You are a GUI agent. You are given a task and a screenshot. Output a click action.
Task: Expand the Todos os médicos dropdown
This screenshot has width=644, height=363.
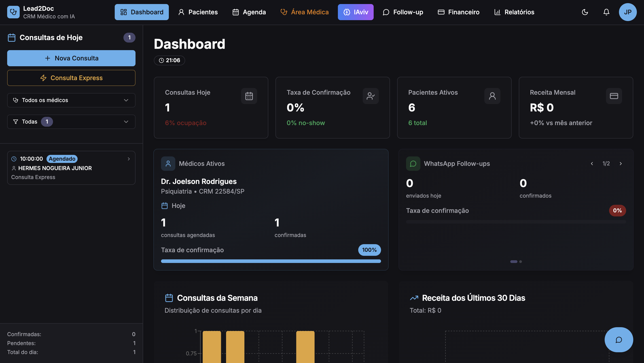(x=71, y=100)
